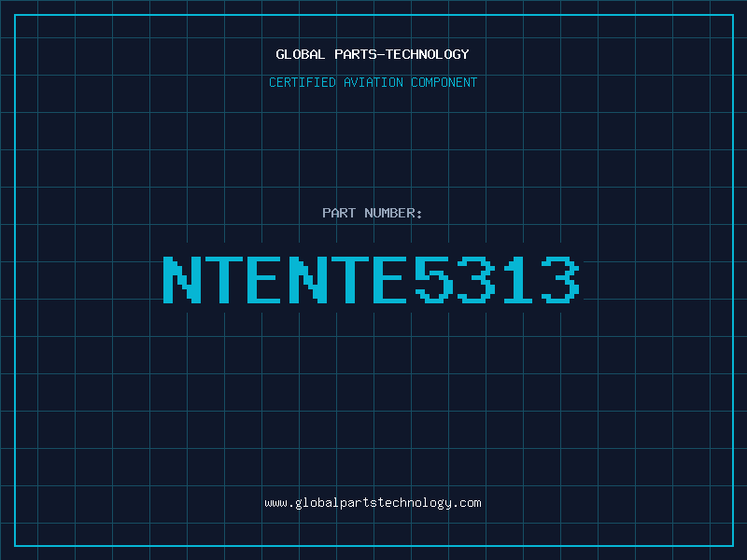The image size is (747, 560).
Task: Click the CERTIFIED AVIATION COMPONENT subtitle
Action: click(373, 82)
